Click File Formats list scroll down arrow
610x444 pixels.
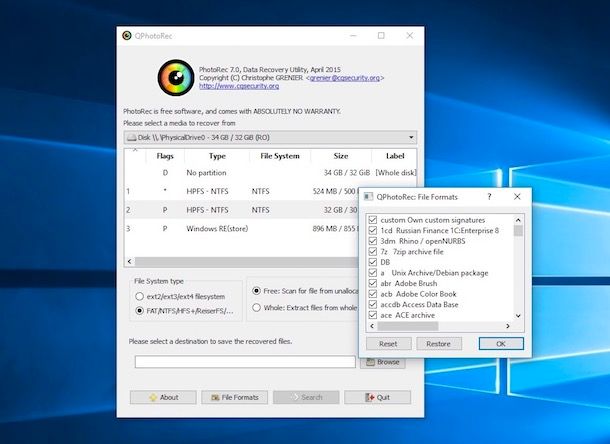click(518, 316)
